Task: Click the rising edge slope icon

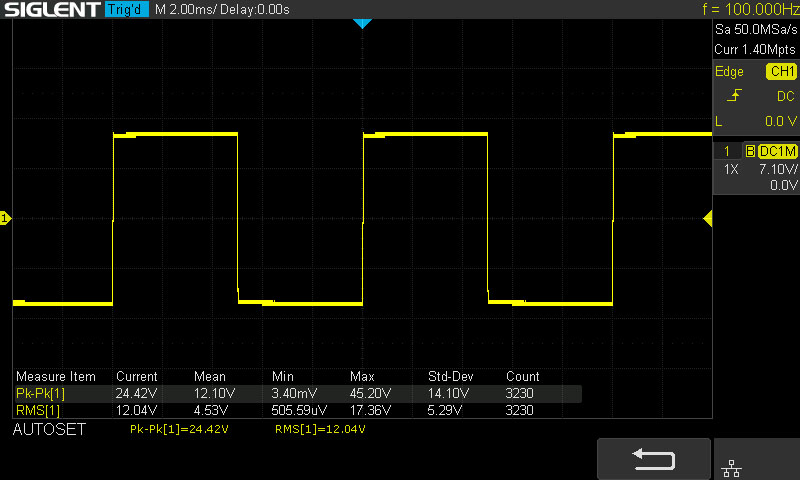Action: [x=734, y=95]
